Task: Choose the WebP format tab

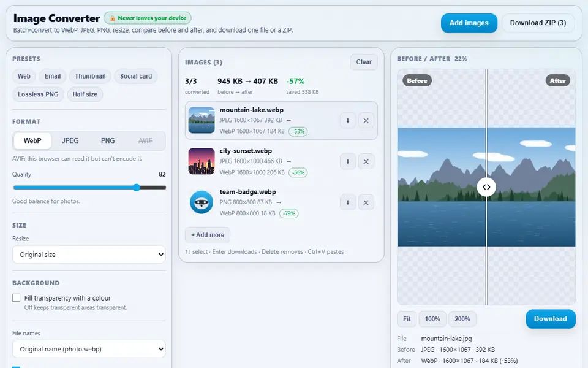Action: click(x=32, y=141)
